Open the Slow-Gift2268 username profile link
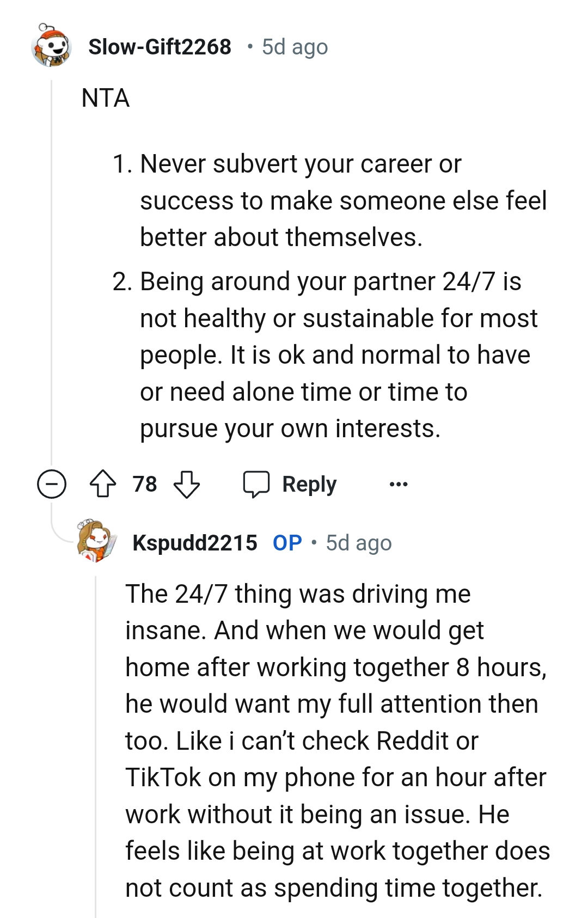Screen dimensions: 588x918 tap(160, 47)
